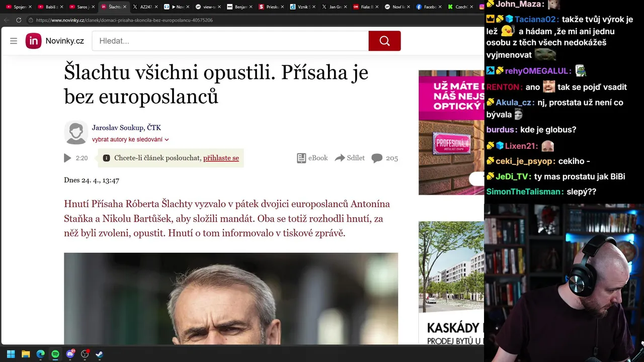Expand "vybrat autory ke sledování" dropdown
The height and width of the screenshot is (362, 644).
tap(130, 139)
